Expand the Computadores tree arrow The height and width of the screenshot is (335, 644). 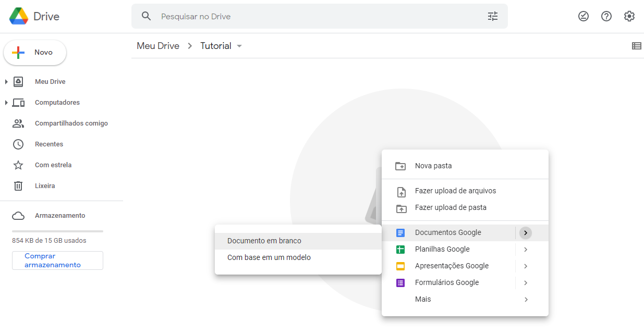pos(6,103)
